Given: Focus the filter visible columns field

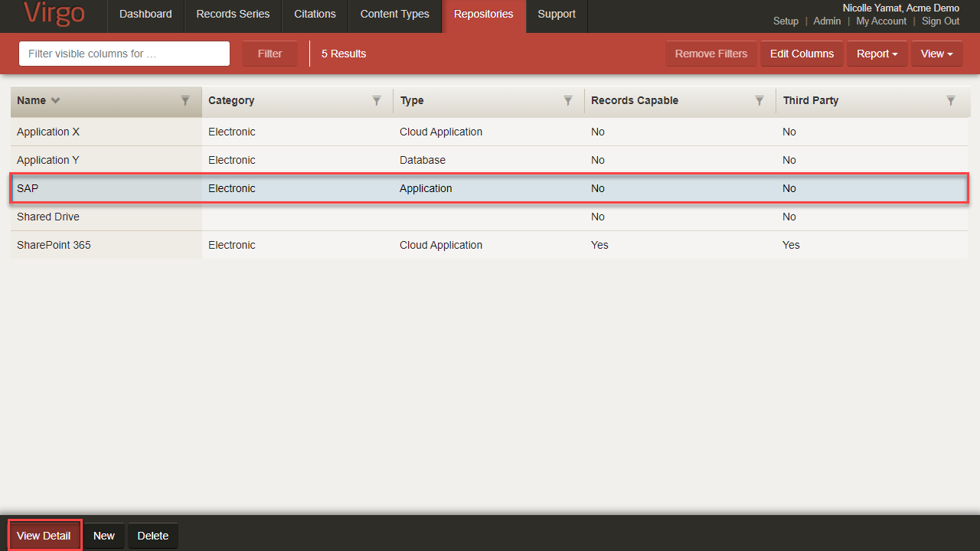Looking at the screenshot, I should 124,54.
